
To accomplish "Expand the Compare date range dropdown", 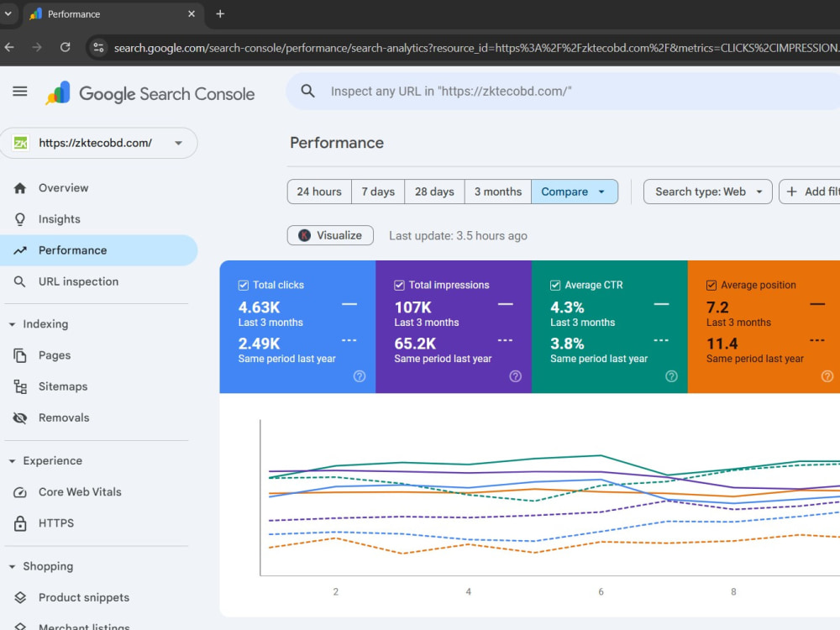I will 575,192.
